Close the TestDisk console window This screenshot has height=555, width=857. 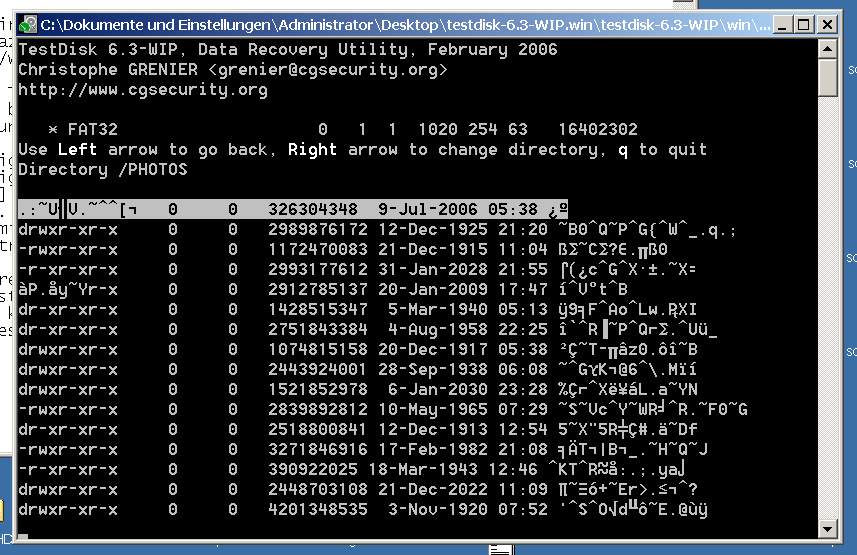pos(827,25)
